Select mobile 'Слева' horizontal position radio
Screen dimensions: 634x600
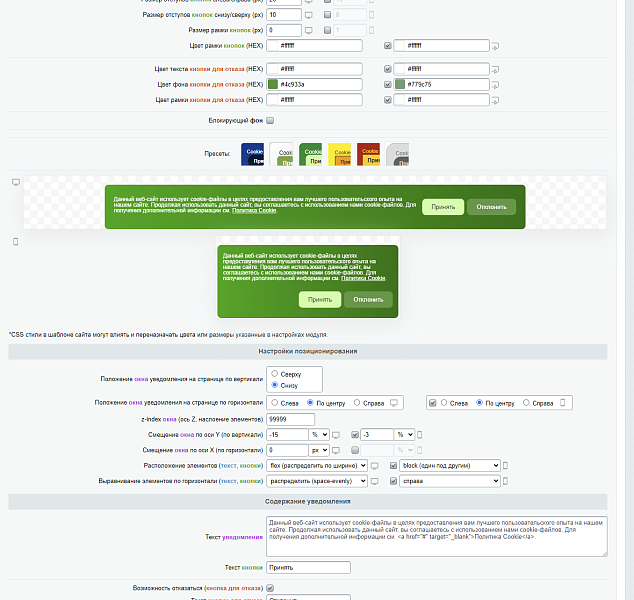[x=444, y=403]
